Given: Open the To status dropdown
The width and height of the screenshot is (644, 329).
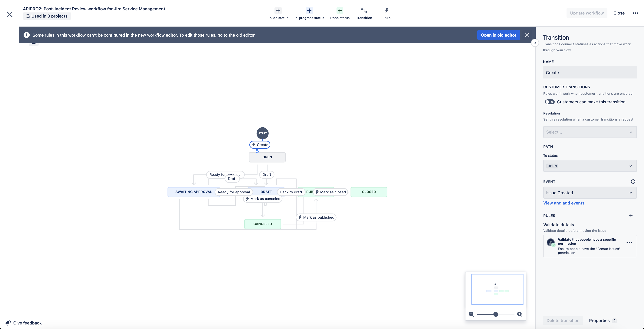Looking at the screenshot, I should (590, 166).
